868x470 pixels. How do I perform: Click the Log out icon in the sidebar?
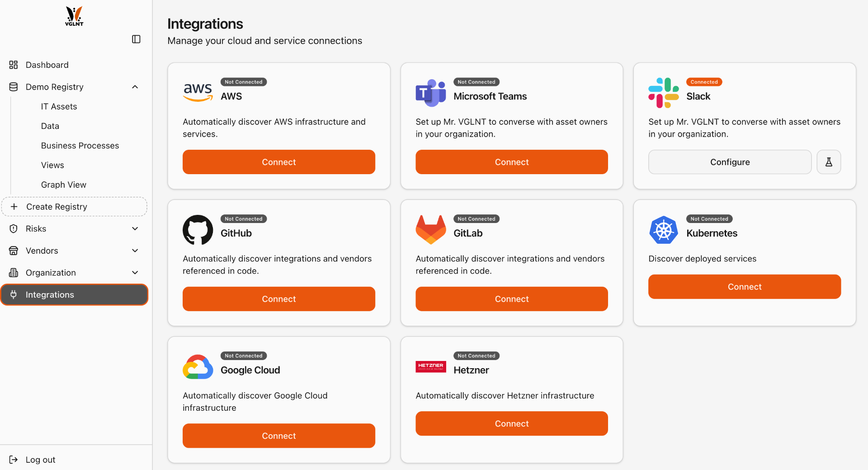pos(14,460)
